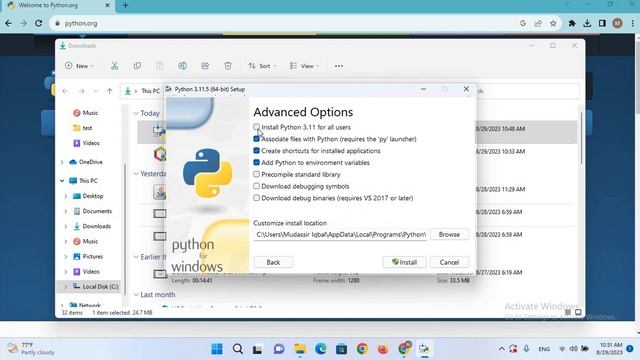
Task: Open taskbar Search
Action: [x=238, y=349]
